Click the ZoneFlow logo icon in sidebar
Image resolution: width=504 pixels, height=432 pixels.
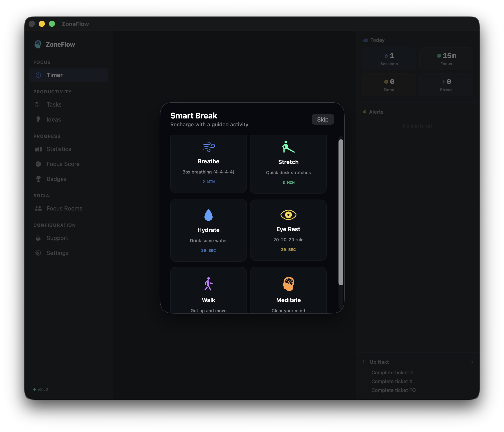point(38,44)
